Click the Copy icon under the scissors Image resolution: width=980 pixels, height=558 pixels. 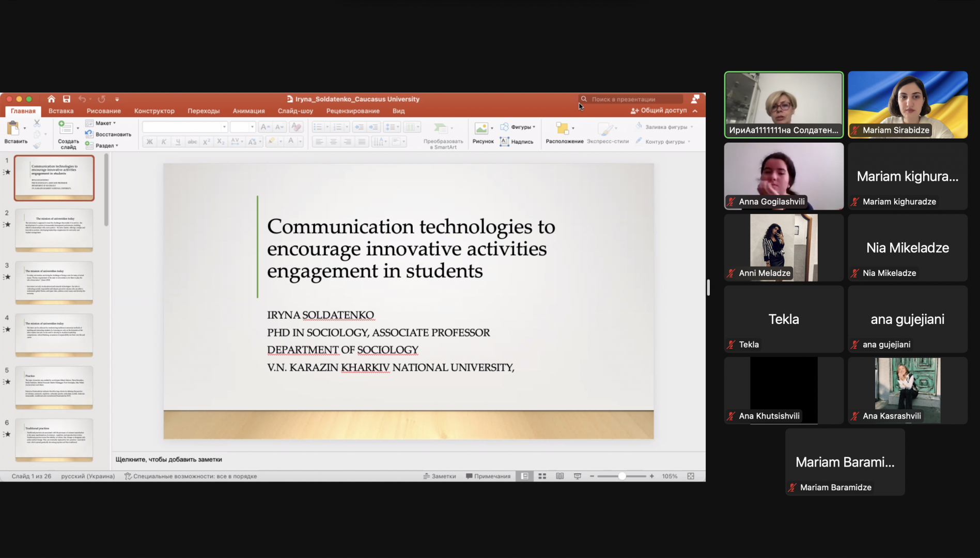(x=37, y=134)
